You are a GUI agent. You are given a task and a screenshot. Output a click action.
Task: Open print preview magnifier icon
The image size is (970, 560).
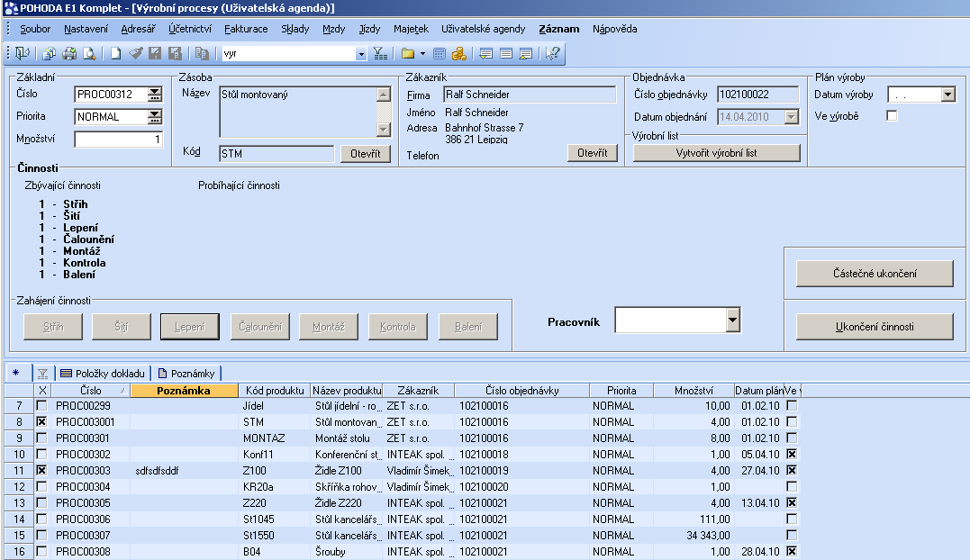click(90, 54)
